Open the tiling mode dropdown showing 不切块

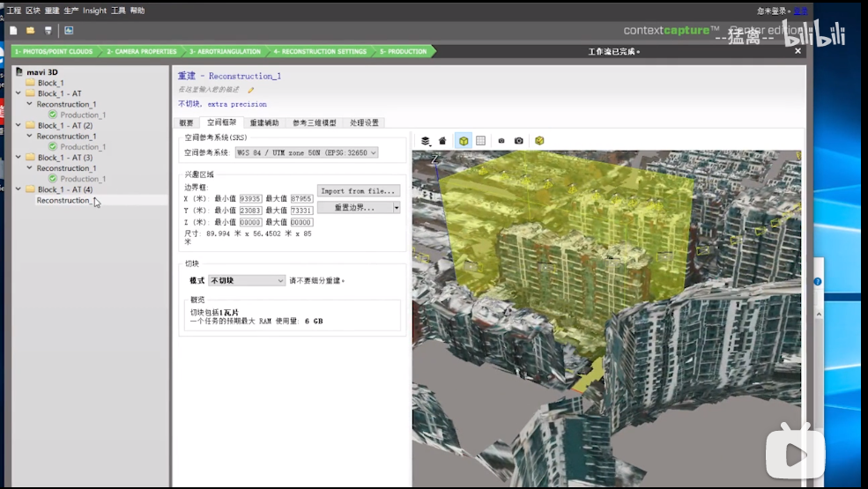pos(247,281)
